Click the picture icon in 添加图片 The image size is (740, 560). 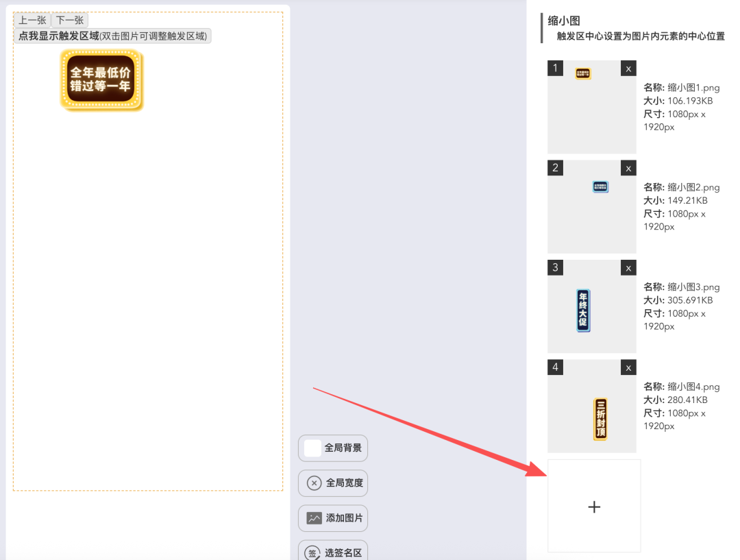tap(314, 518)
